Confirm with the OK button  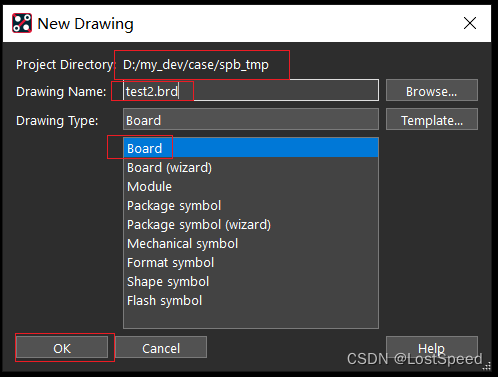pos(62,347)
